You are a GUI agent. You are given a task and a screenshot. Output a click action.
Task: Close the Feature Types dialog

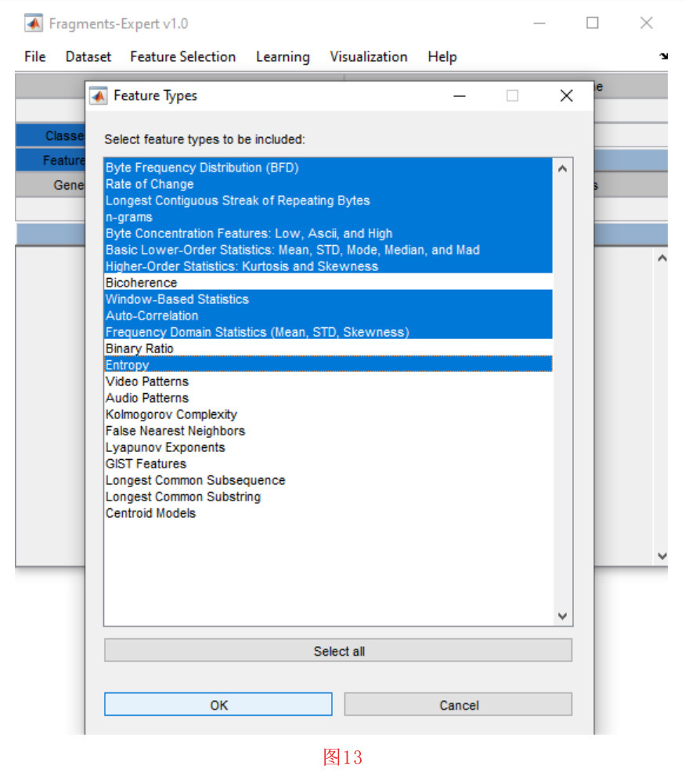point(567,96)
